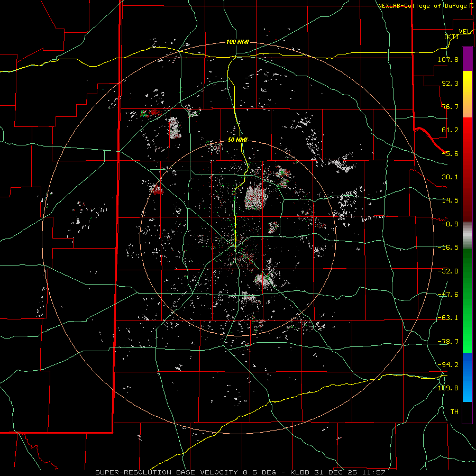Click the 14.5 velocity scale value
The image size is (476, 476).
click(x=450, y=200)
